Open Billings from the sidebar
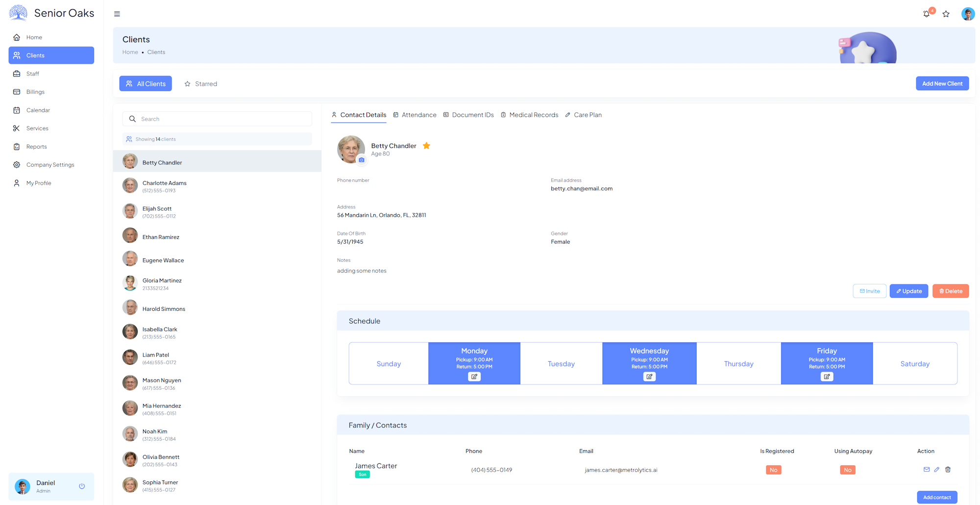The image size is (980, 505). tap(35, 92)
